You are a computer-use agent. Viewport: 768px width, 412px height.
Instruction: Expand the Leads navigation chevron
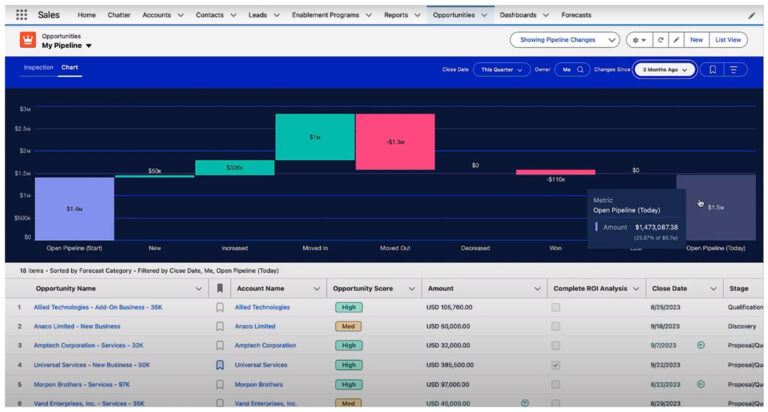tap(276, 15)
